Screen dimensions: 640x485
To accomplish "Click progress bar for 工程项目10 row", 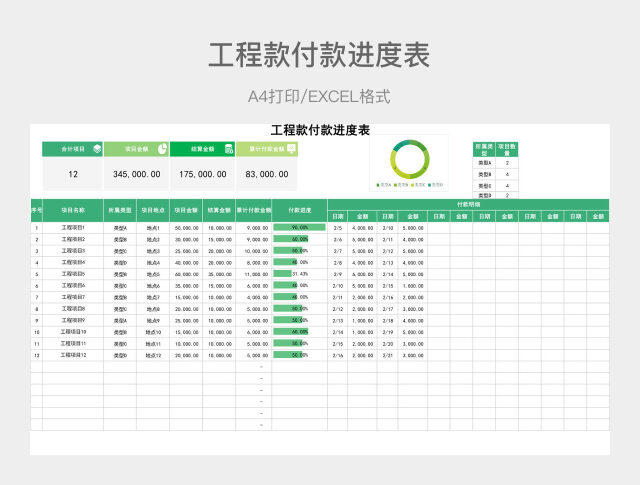I will 291,332.
